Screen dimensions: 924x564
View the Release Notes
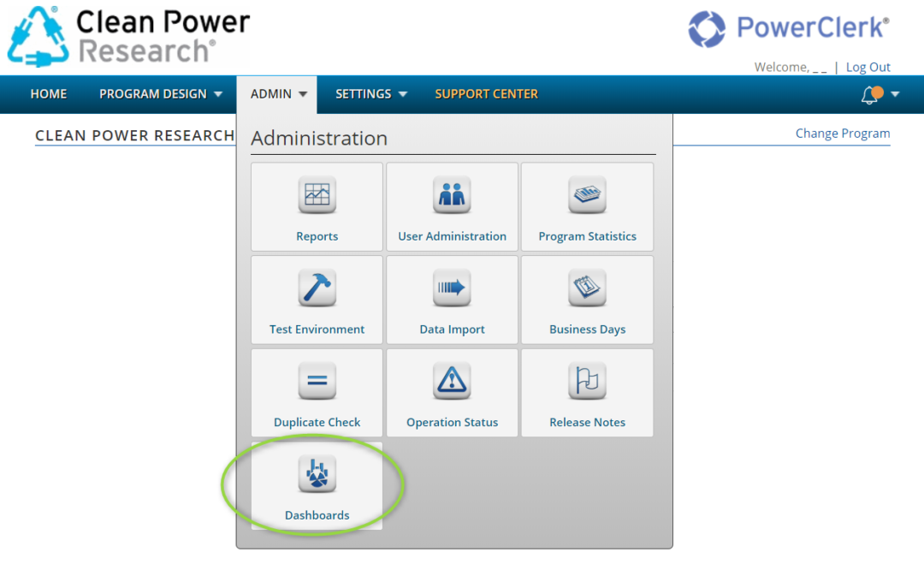click(587, 392)
